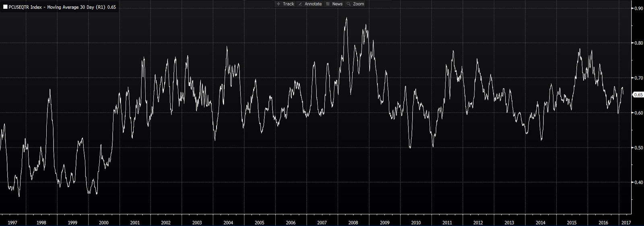
Task: Click the 2006 x-axis label
Action: (291, 222)
